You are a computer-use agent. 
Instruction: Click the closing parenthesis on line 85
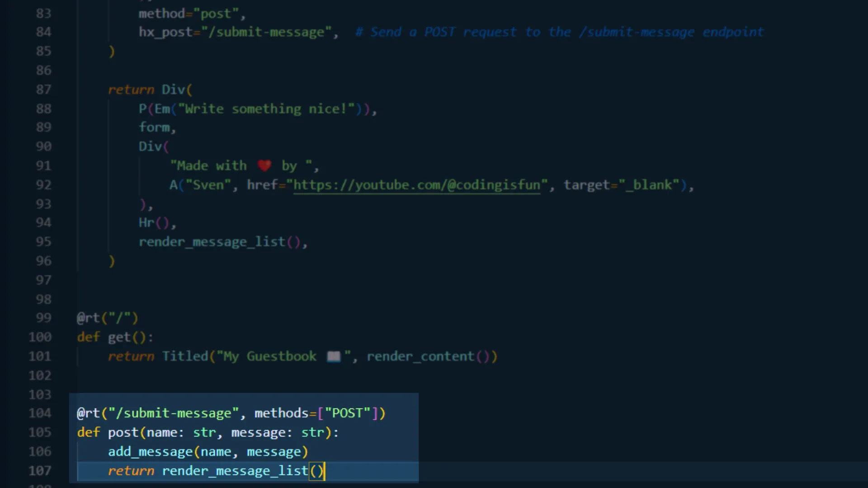coord(112,52)
